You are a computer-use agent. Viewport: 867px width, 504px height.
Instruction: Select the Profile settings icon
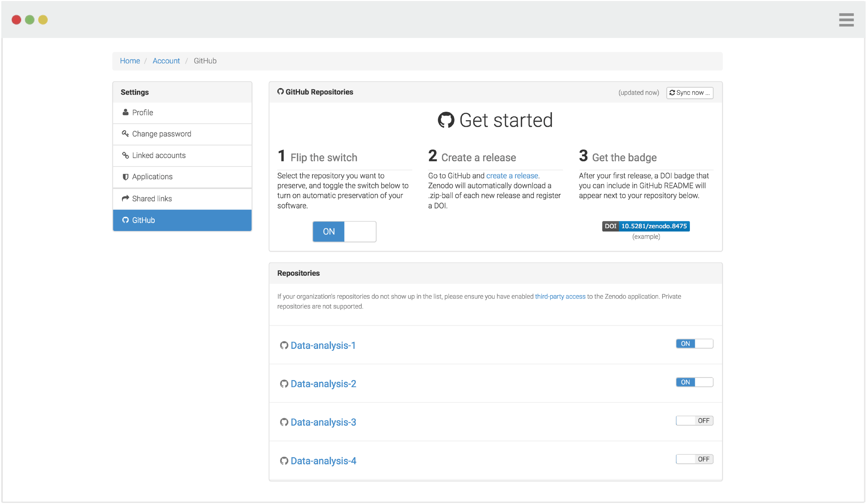(x=125, y=112)
